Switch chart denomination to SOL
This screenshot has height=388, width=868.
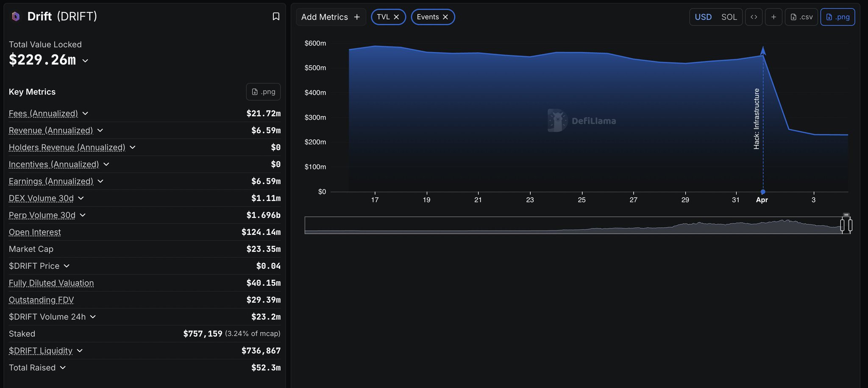pos(729,17)
